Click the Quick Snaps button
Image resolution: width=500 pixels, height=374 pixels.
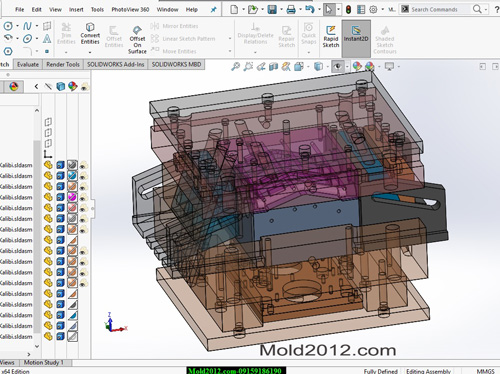[x=309, y=34]
